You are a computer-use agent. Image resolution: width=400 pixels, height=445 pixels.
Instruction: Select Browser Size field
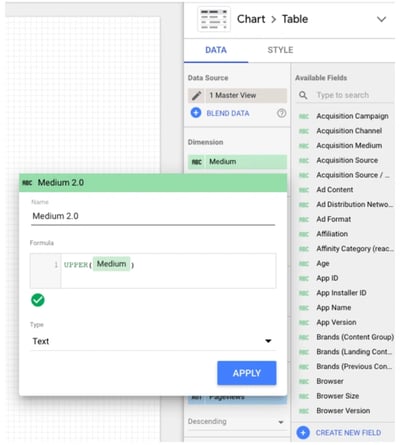click(337, 396)
